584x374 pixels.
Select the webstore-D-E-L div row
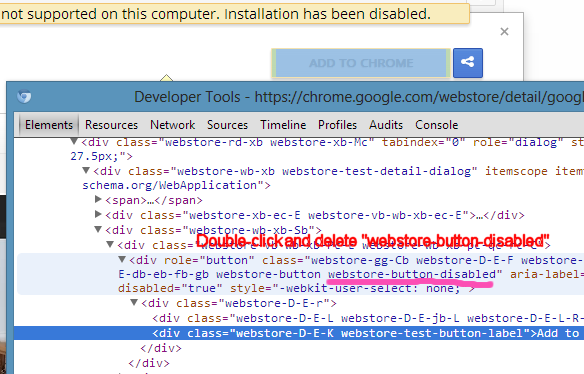point(299,318)
